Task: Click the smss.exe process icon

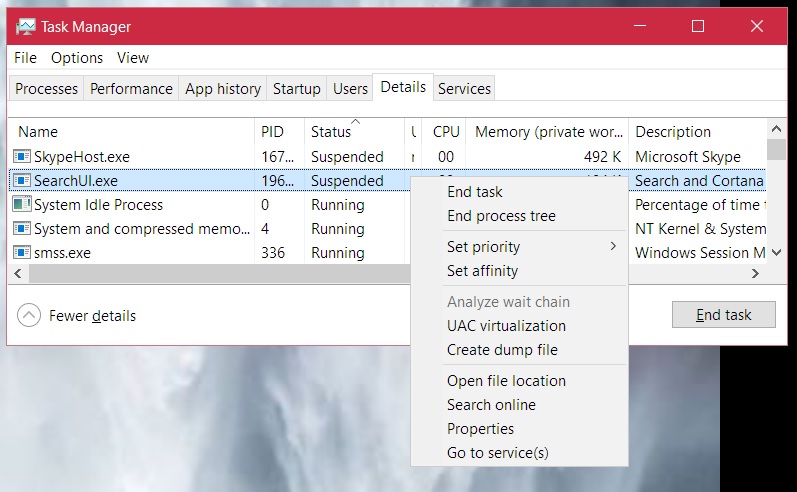Action: click(22, 252)
